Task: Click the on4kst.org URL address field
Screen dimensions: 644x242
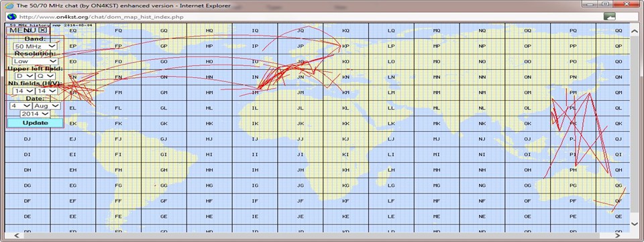Action: pos(308,17)
